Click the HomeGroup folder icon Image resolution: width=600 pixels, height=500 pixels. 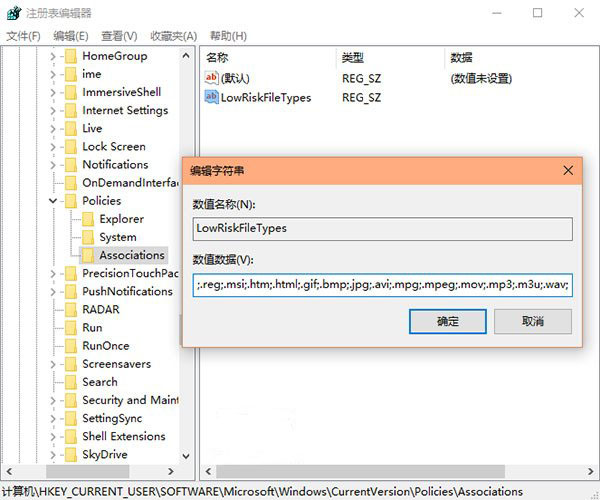point(70,56)
